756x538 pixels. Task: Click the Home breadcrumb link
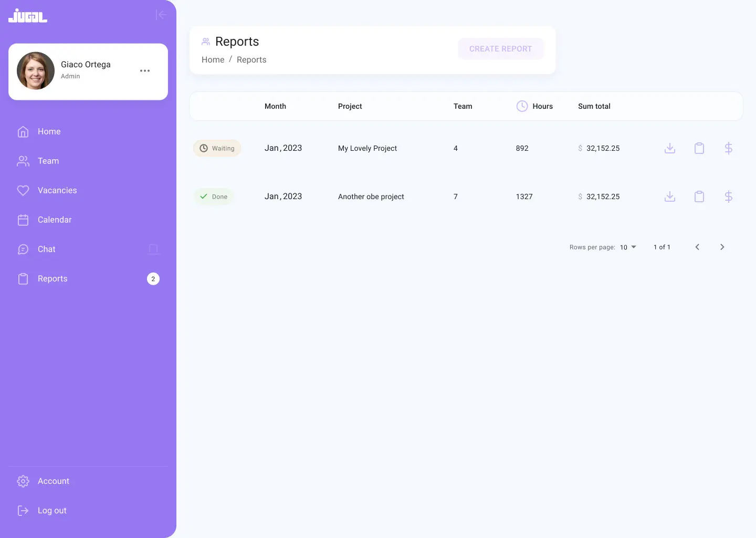click(x=213, y=60)
